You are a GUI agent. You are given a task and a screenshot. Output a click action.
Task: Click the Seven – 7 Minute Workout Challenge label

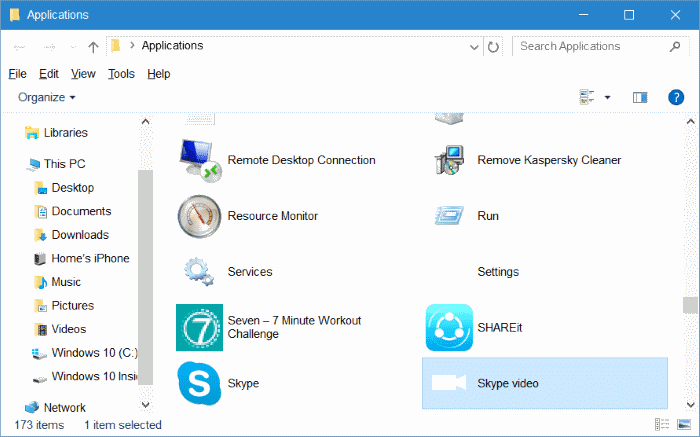[294, 327]
